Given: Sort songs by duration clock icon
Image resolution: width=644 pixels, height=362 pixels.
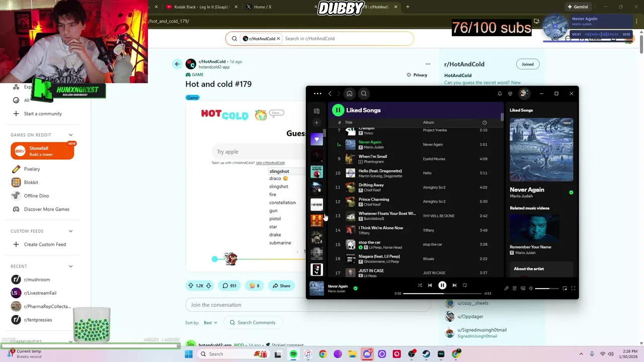Looking at the screenshot, I should point(485,123).
